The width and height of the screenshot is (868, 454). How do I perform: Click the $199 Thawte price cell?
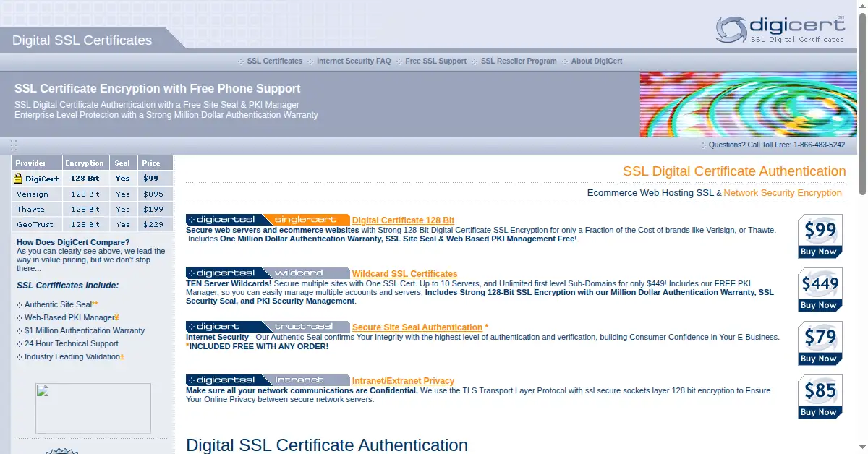pos(156,209)
